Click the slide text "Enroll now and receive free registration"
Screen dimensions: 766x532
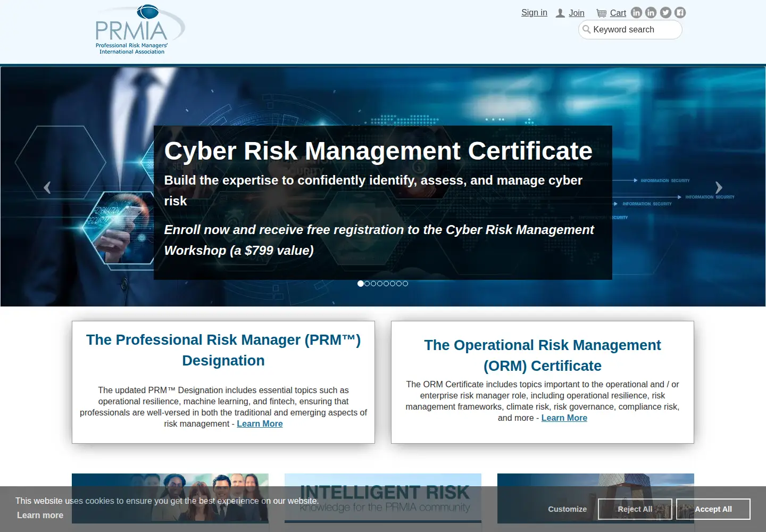(x=284, y=230)
